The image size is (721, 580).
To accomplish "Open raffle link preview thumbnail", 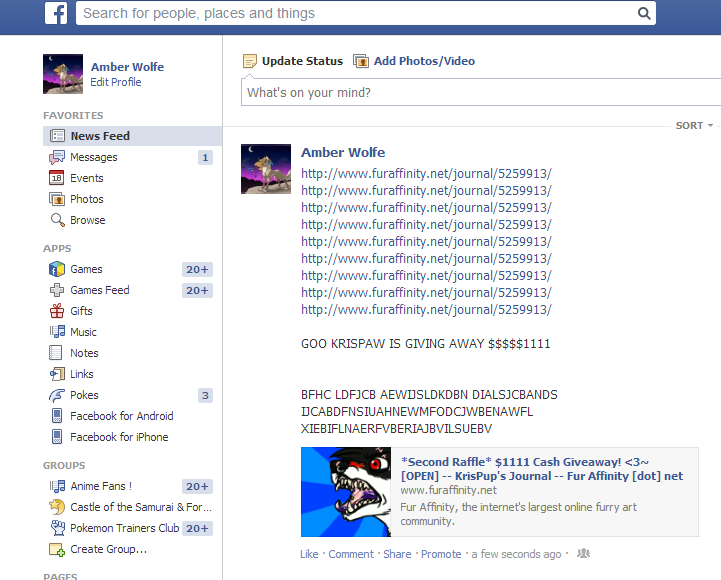I will click(x=346, y=492).
